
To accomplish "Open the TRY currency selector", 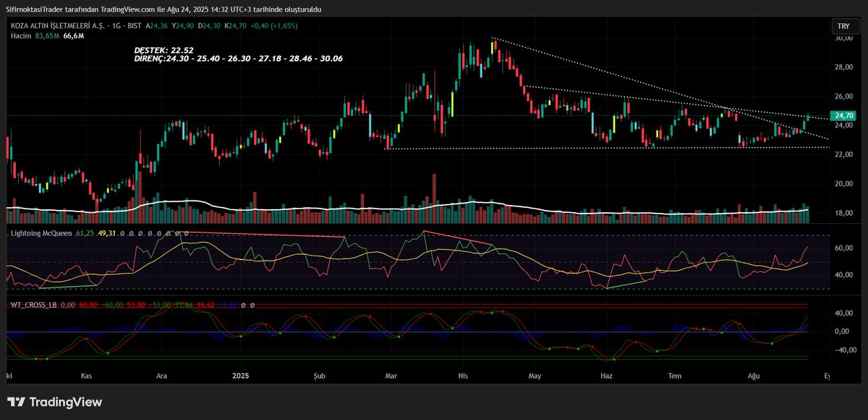I will (843, 26).
